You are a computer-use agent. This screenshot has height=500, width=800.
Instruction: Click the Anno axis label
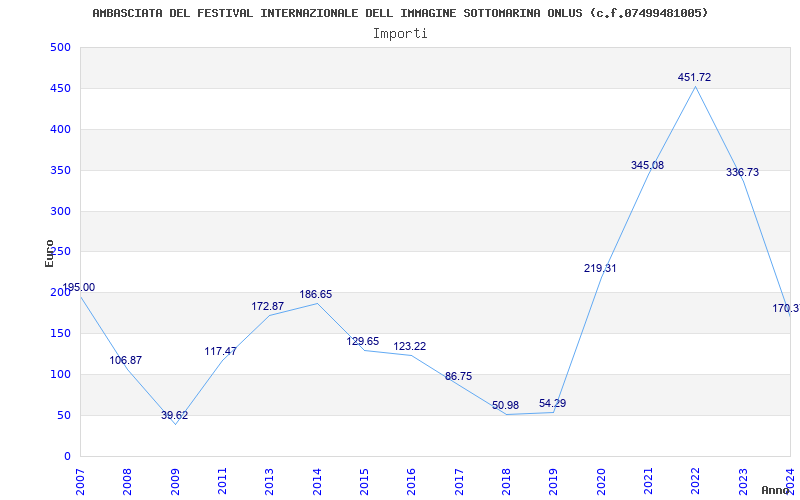point(776,490)
